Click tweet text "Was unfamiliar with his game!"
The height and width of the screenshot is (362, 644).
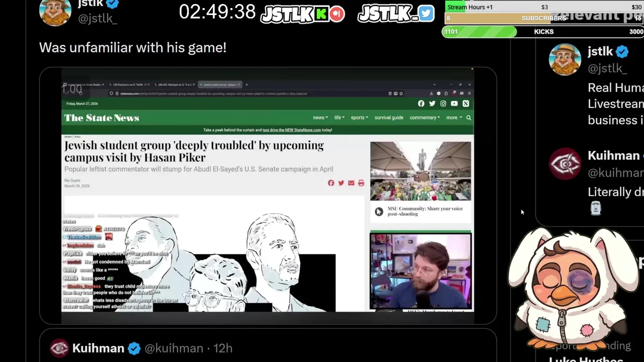click(x=133, y=48)
